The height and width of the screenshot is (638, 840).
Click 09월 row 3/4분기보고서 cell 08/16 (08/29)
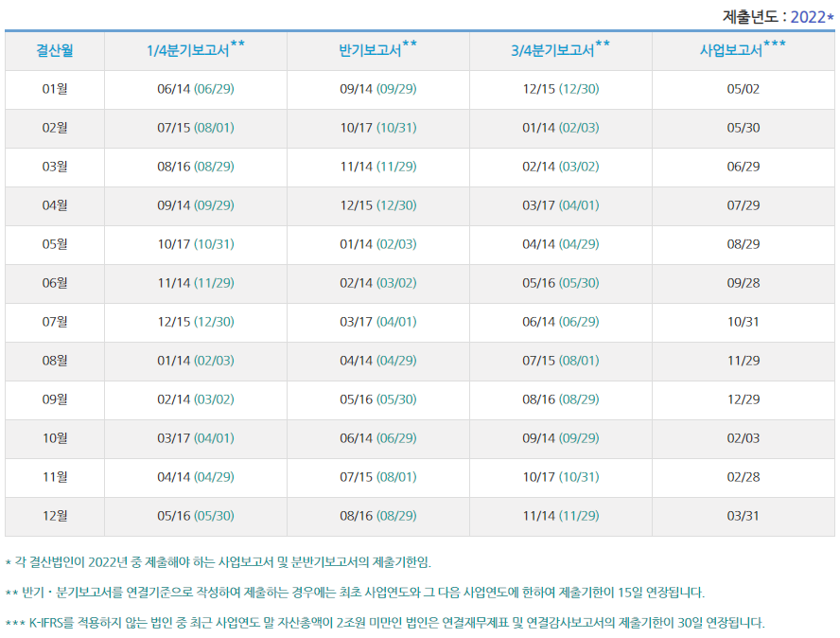pos(560,399)
